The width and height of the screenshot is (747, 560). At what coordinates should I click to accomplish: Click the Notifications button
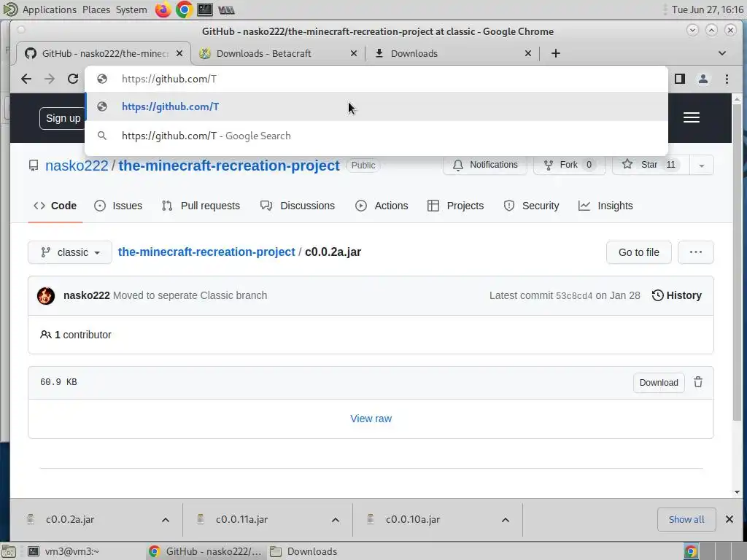tap(485, 165)
